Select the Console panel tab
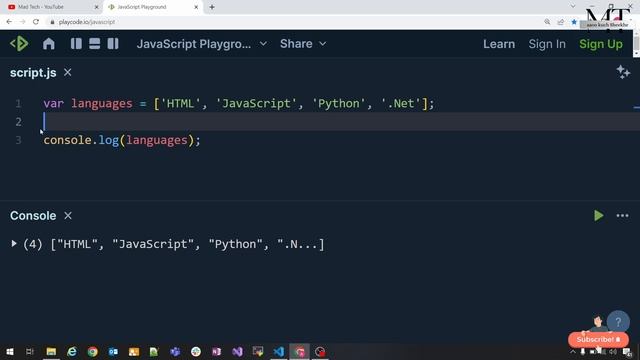Screen dimensions: 640x360 [33, 216]
